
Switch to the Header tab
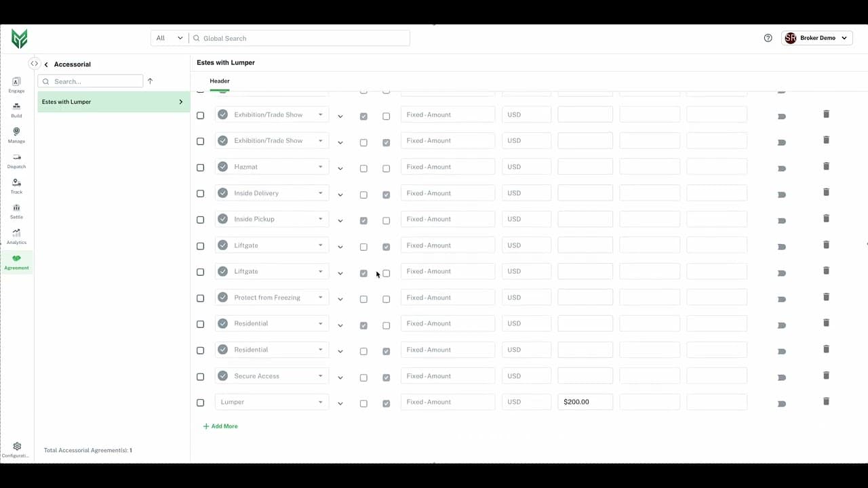(x=220, y=81)
